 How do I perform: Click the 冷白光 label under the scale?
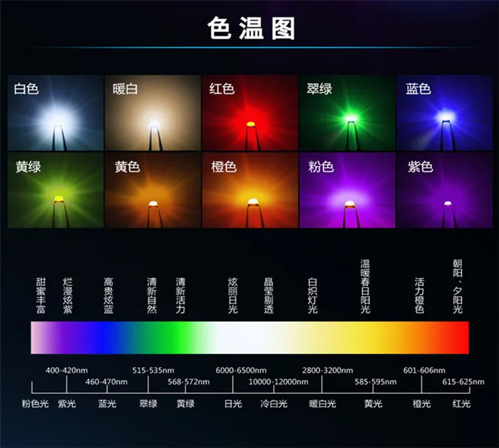274,404
